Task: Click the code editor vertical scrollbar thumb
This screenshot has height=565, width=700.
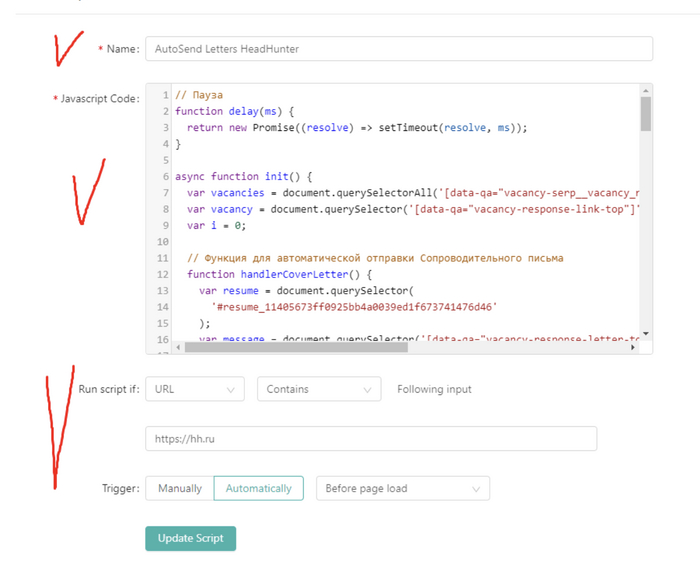Action: click(646, 114)
